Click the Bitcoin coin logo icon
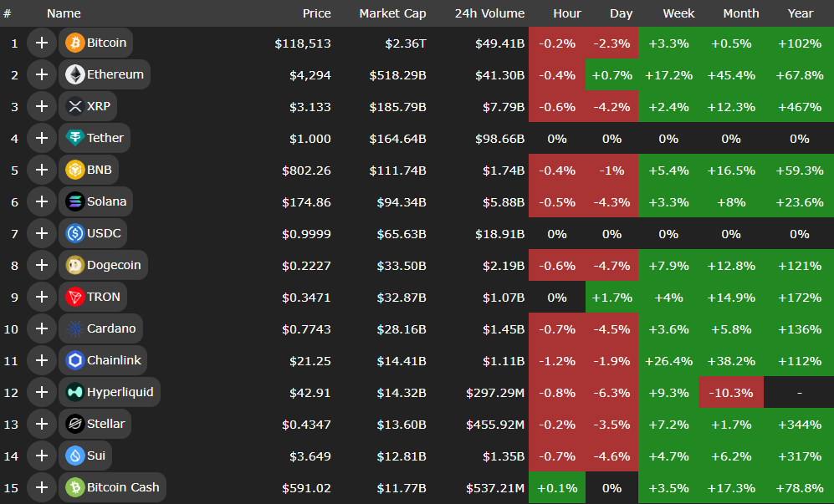The image size is (834, 504). pyautogui.click(x=74, y=43)
